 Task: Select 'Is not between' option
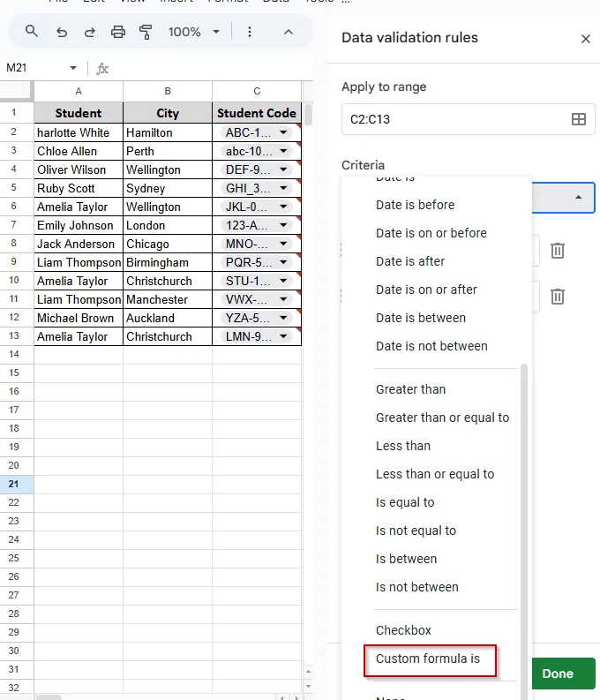click(x=416, y=587)
